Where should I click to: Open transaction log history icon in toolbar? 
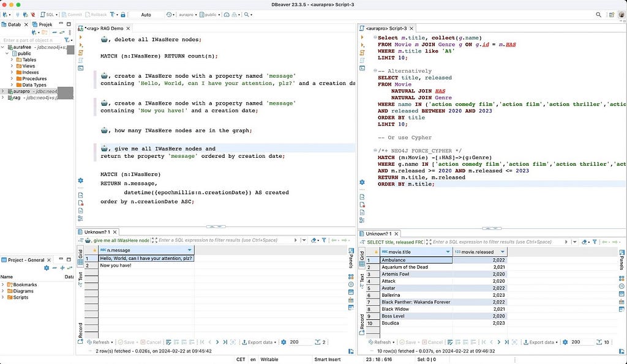click(x=170, y=15)
